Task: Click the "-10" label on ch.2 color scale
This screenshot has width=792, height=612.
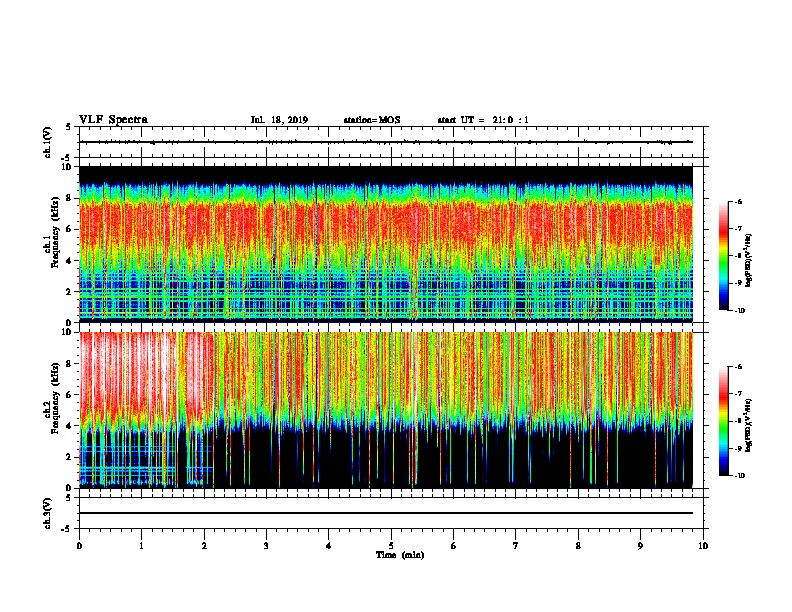Action: [x=739, y=475]
